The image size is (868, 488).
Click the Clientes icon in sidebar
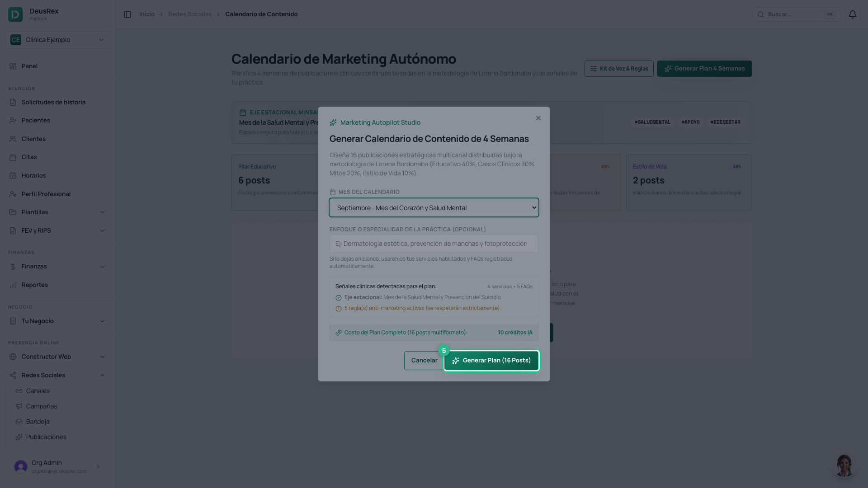click(x=13, y=139)
